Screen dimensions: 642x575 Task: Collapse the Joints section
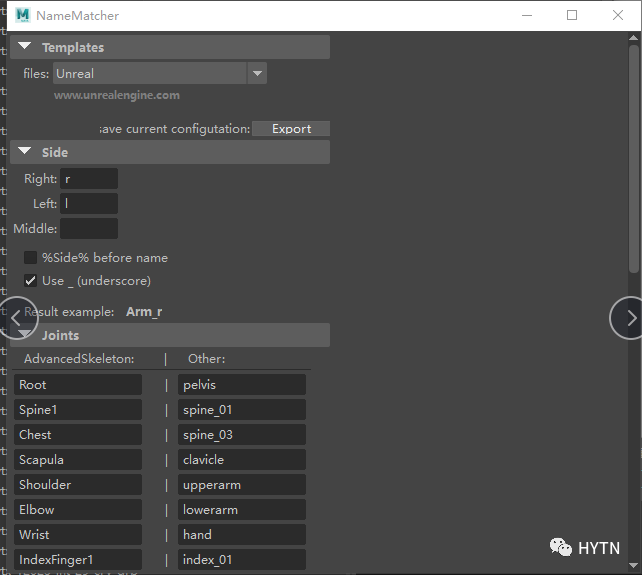pos(24,335)
